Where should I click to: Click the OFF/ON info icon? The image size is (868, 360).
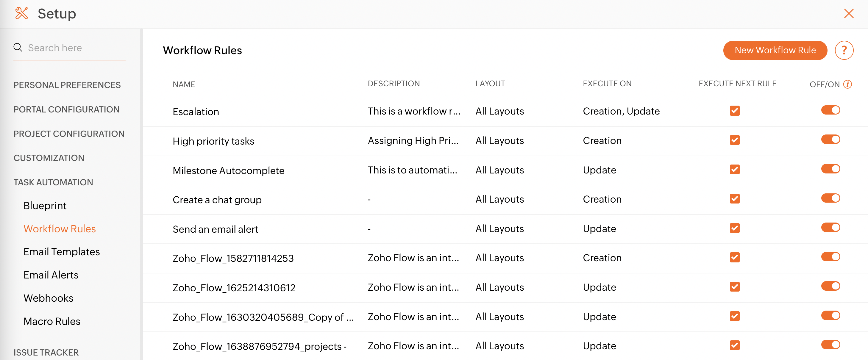point(847,84)
